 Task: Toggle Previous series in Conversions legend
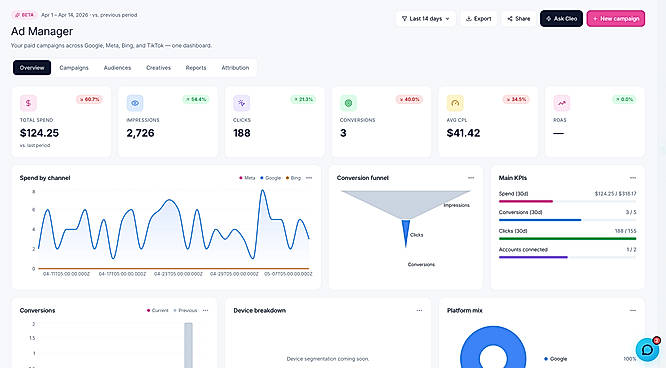point(185,311)
